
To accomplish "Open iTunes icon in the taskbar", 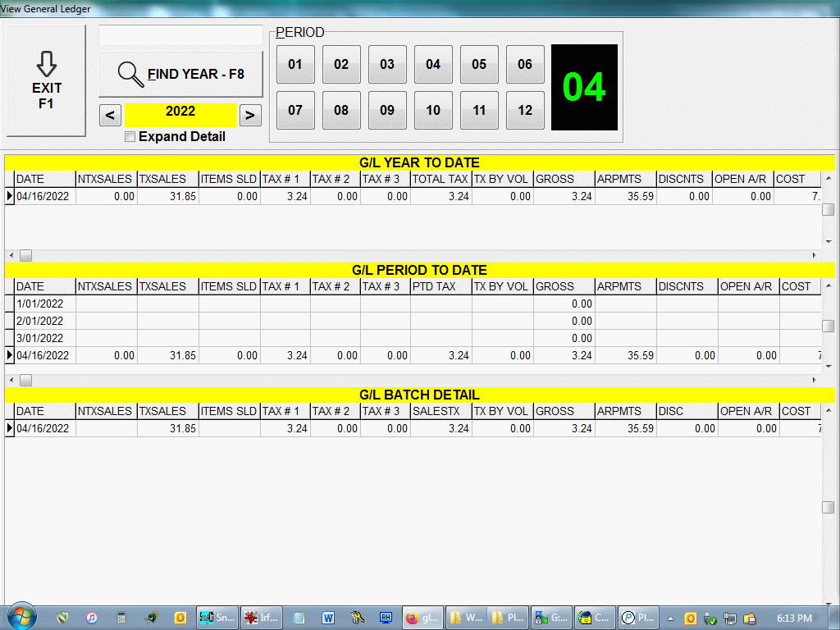I will pyautogui.click(x=92, y=618).
